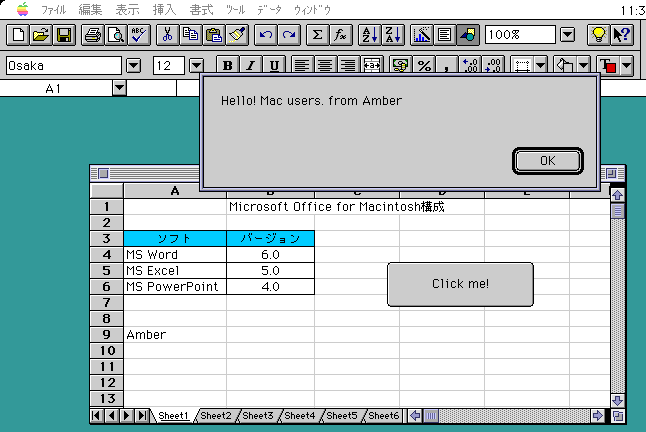Open the Function Wizard fx icon

click(340, 35)
